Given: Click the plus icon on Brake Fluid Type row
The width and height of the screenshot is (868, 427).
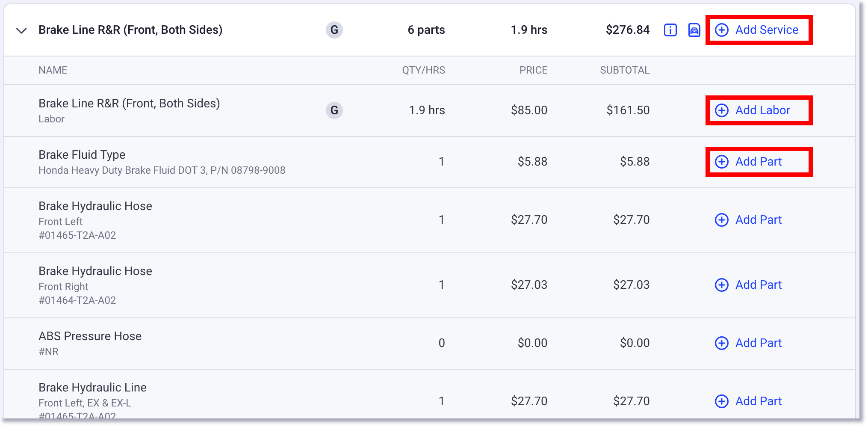Looking at the screenshot, I should 721,162.
